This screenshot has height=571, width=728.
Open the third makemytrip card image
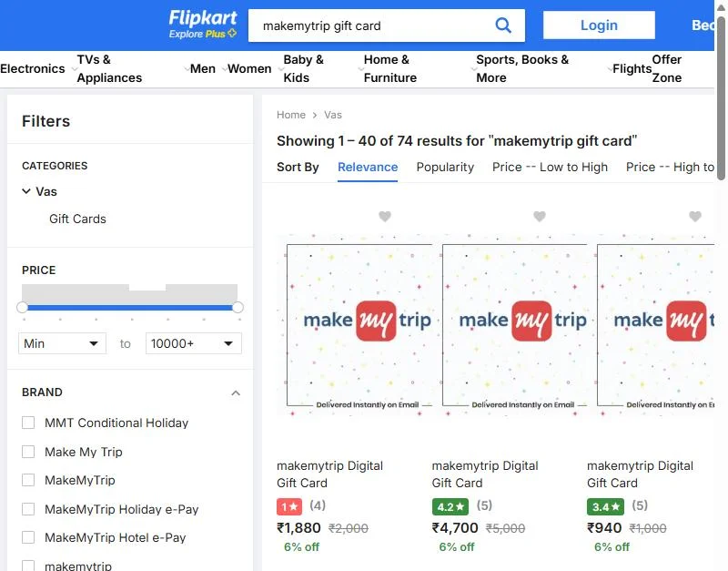point(652,325)
